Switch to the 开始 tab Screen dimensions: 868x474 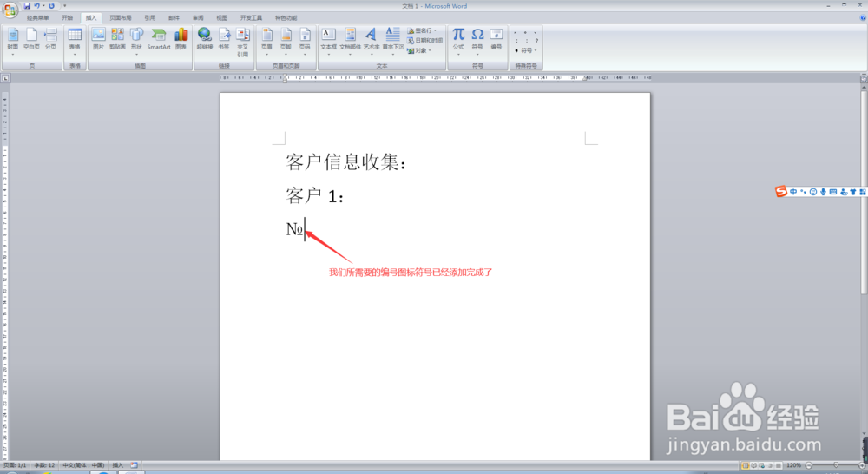67,17
